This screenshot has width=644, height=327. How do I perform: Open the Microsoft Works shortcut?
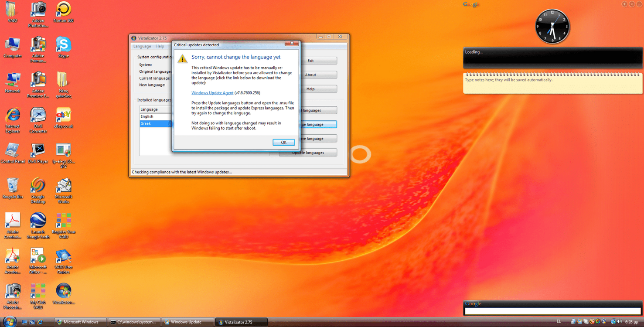click(x=63, y=191)
